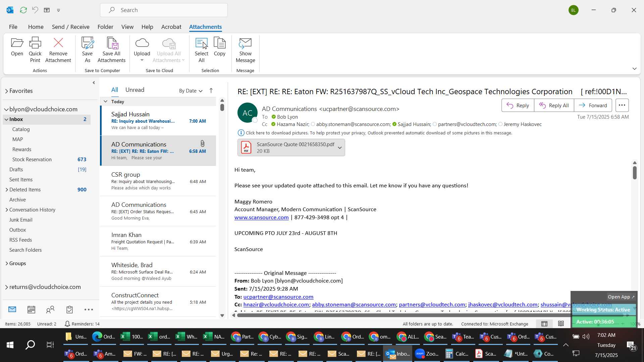The width and height of the screenshot is (644, 362).
Task: Switch to the Home ribbon tab
Action: coord(36,27)
